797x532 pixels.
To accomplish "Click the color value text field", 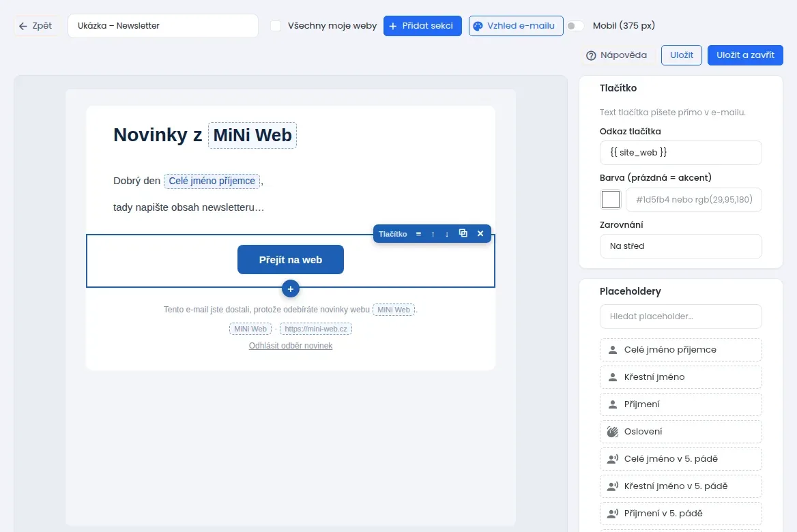I will 694,200.
